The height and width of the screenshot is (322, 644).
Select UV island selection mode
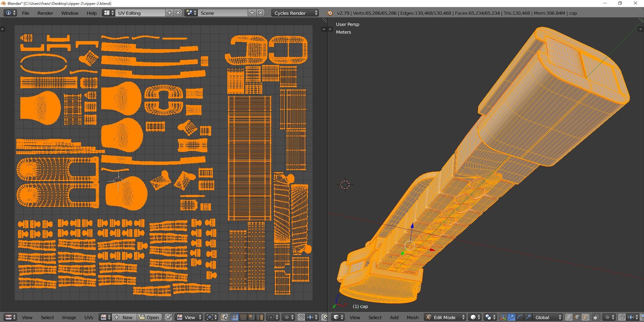click(260, 317)
